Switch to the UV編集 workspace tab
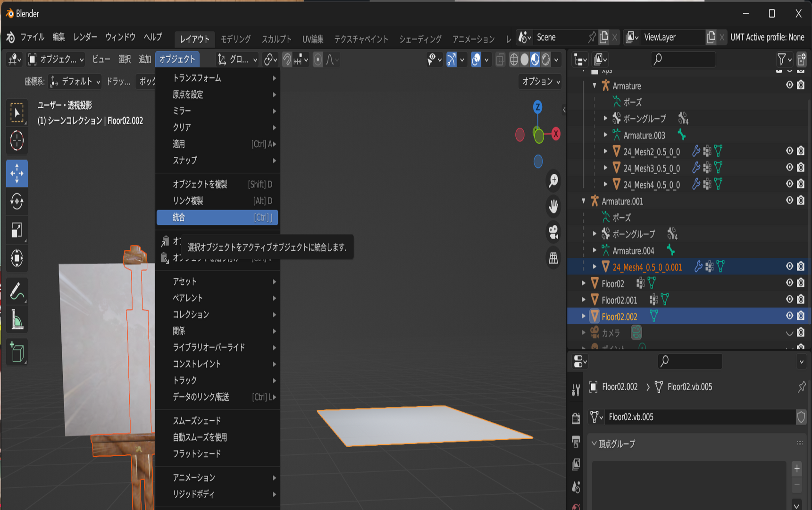The height and width of the screenshot is (510, 812). [313, 39]
